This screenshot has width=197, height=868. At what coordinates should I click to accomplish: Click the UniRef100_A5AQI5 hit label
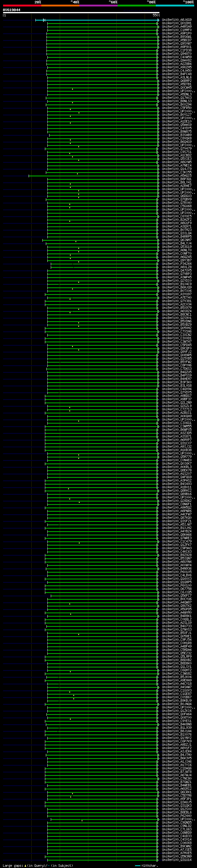pos(177,176)
